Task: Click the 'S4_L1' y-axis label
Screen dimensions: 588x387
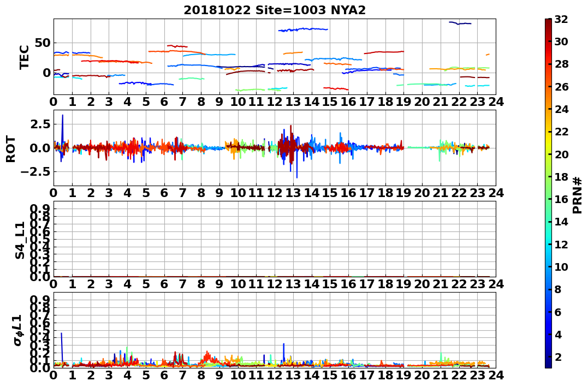Action: tap(20, 240)
